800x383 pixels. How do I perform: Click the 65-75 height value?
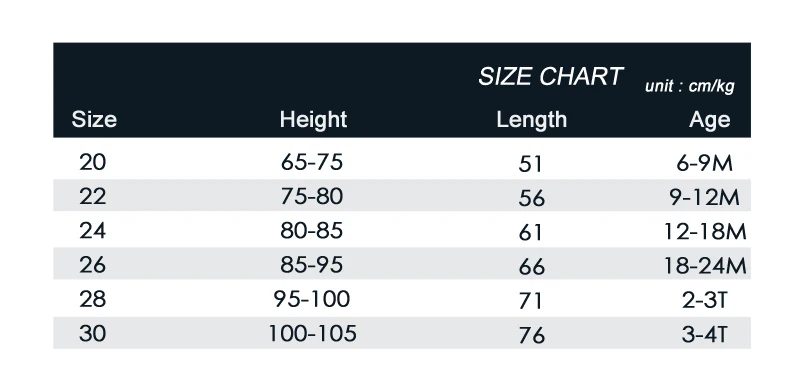pos(312,163)
